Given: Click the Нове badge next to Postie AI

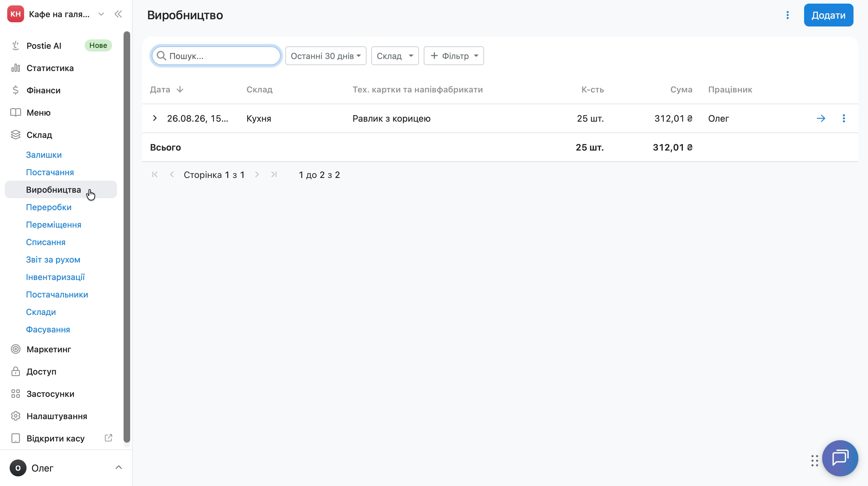Looking at the screenshot, I should coord(98,45).
